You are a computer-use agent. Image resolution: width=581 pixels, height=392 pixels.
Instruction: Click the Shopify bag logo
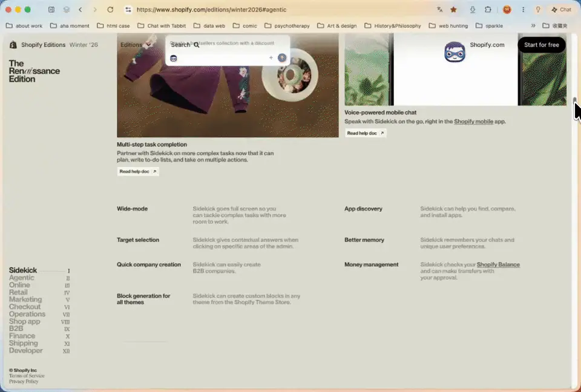pos(13,45)
